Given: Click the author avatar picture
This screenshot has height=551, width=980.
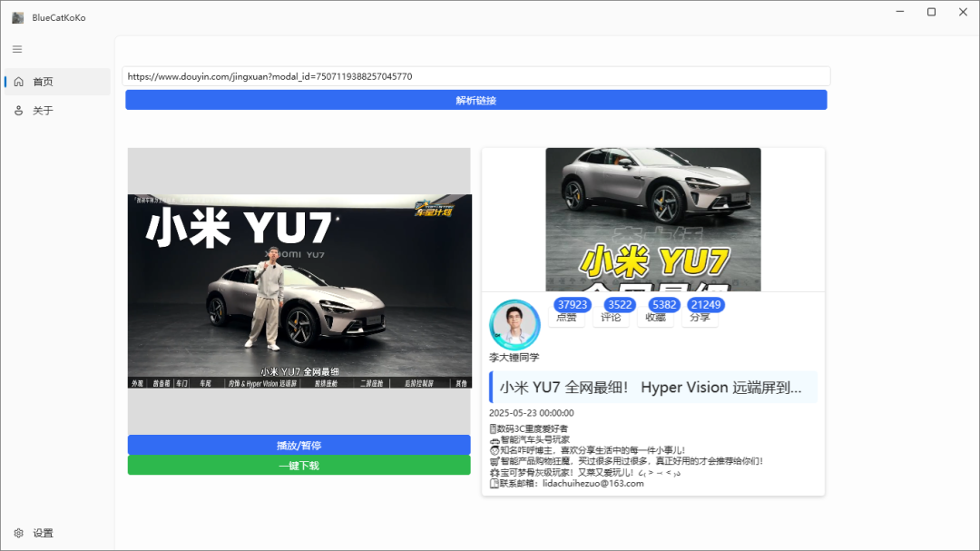Looking at the screenshot, I should [x=514, y=325].
